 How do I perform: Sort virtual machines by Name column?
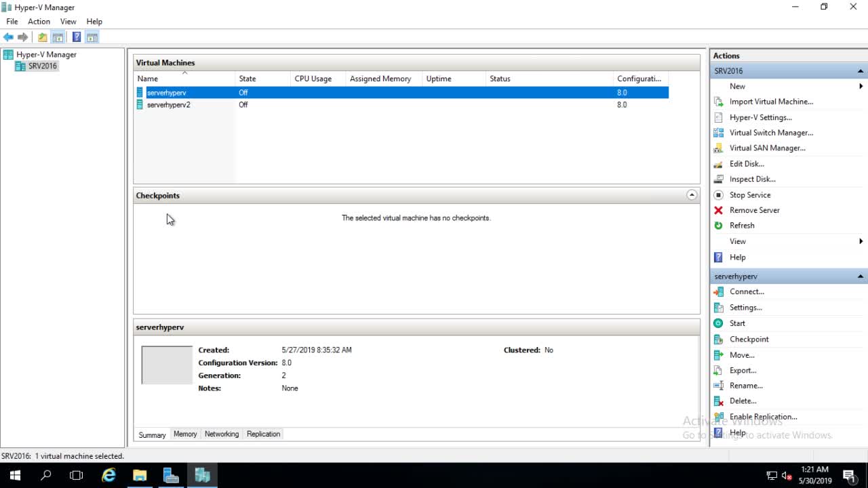[184, 79]
